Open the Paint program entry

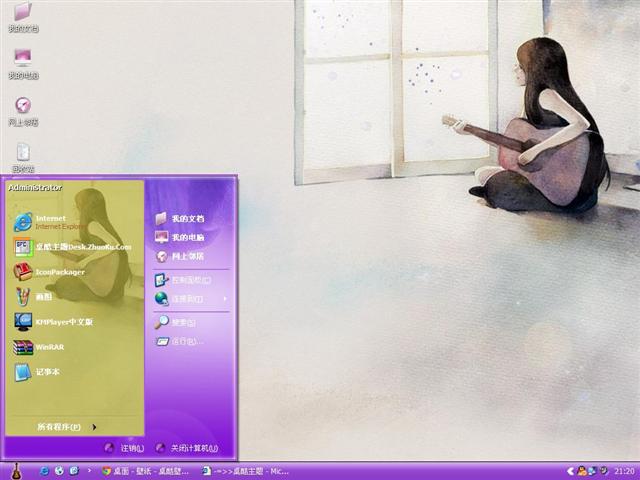pyautogui.click(x=33, y=297)
